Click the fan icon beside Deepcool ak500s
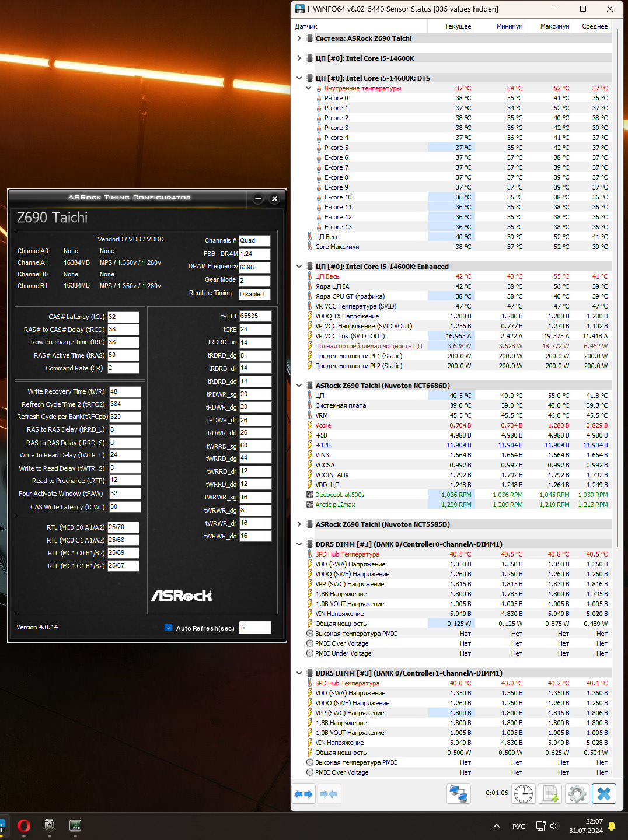This screenshot has width=628, height=840. (x=310, y=495)
